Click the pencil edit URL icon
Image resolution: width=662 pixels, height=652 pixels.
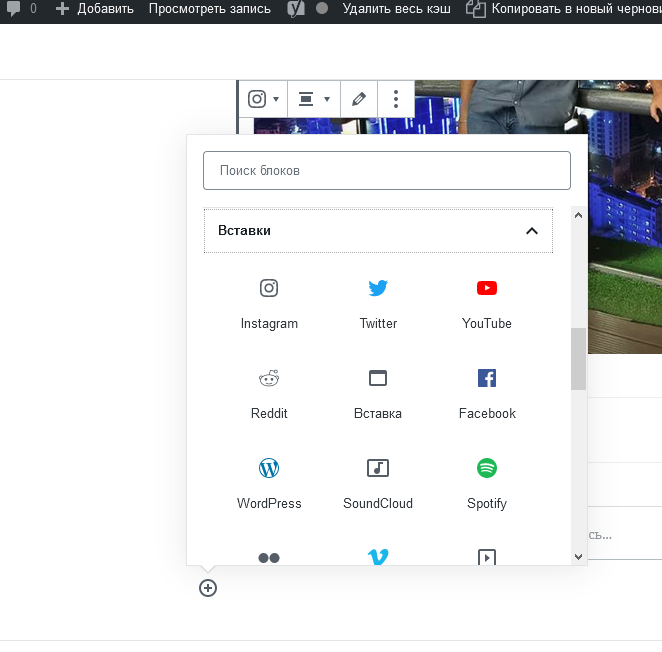point(359,99)
